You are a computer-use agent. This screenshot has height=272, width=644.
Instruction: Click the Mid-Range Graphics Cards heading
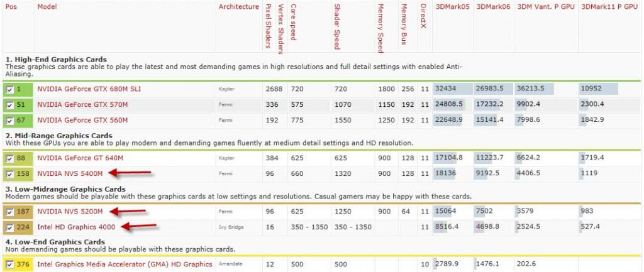(x=58, y=136)
